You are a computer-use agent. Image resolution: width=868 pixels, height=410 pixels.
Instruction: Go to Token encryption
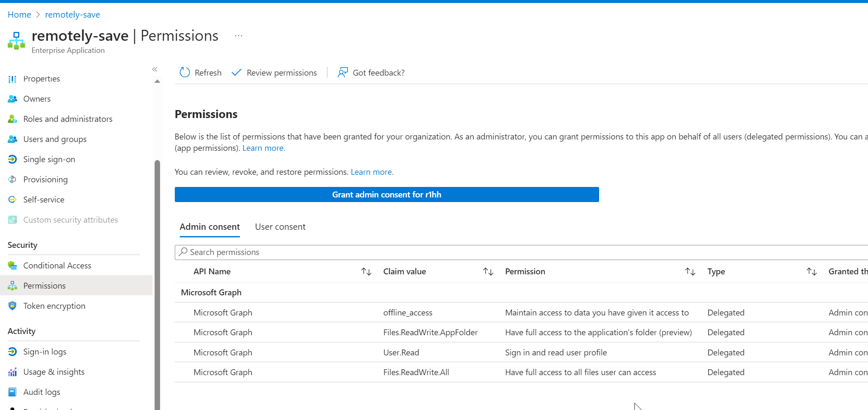[54, 306]
